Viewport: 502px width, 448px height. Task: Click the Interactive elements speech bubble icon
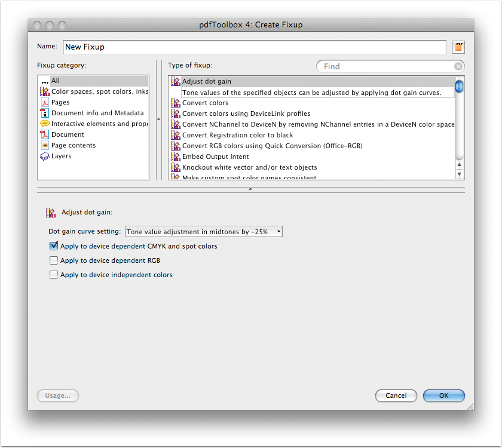(x=45, y=124)
